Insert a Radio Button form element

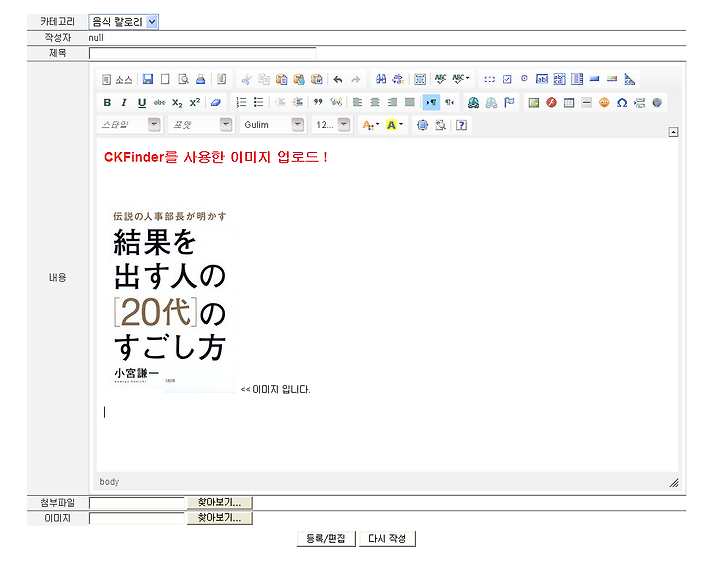pyautogui.click(x=524, y=79)
